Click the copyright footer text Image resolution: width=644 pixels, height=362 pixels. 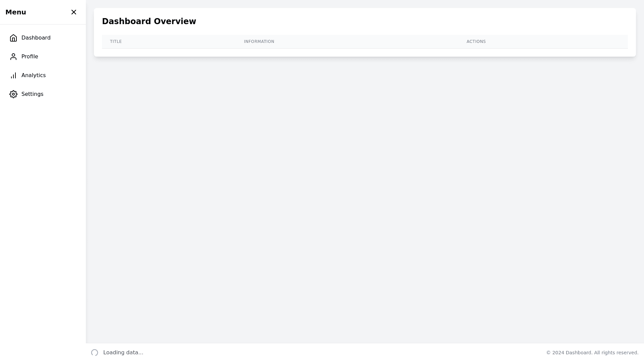(592, 353)
